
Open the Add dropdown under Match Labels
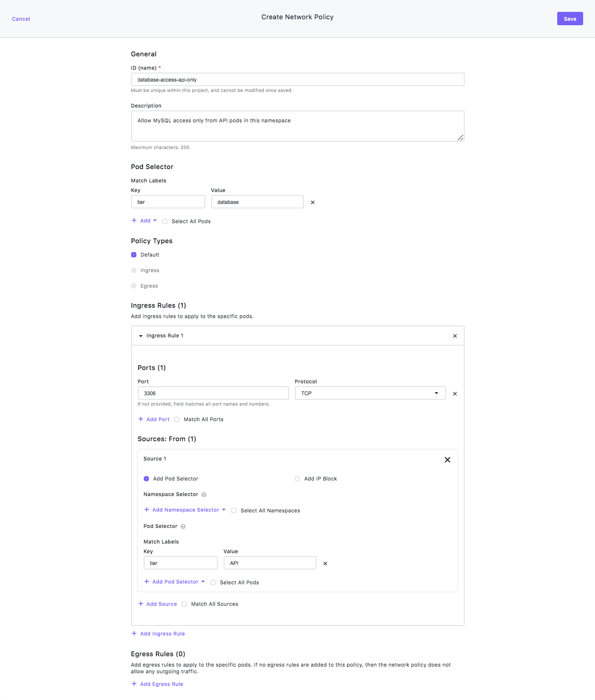[x=144, y=221]
